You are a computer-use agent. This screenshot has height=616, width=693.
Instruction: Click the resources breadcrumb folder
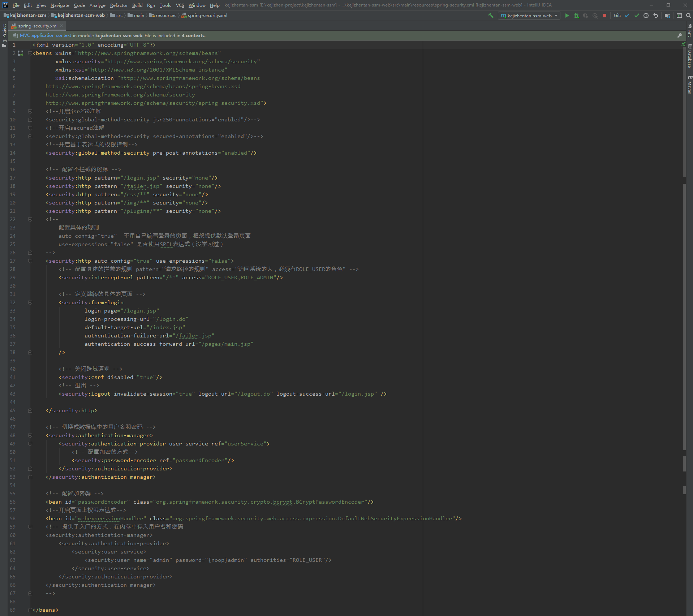point(163,16)
